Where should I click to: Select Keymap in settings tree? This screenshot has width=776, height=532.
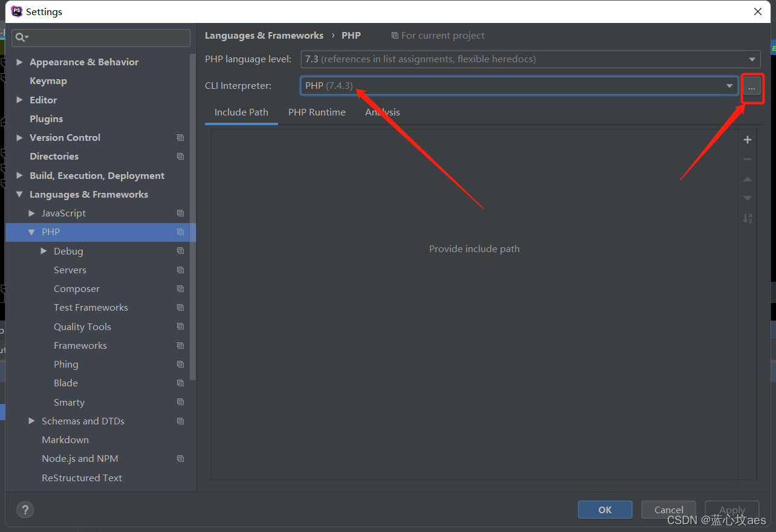[48, 81]
